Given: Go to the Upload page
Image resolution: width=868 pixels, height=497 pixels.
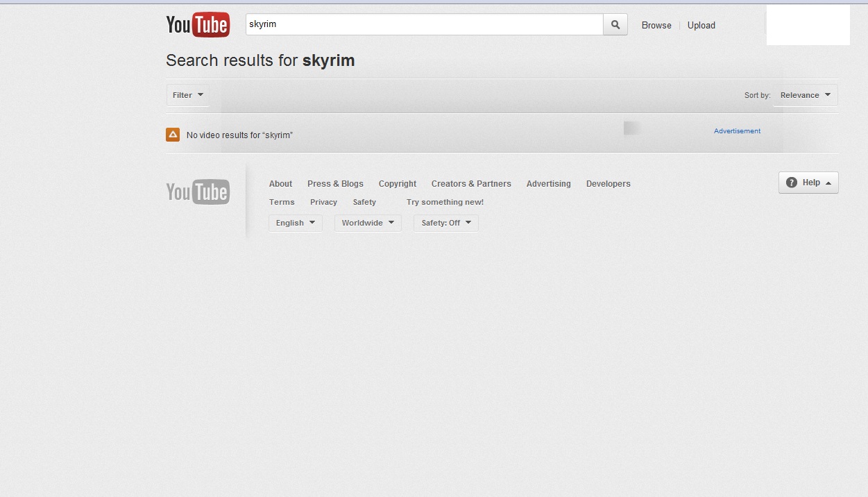Looking at the screenshot, I should tap(701, 26).
